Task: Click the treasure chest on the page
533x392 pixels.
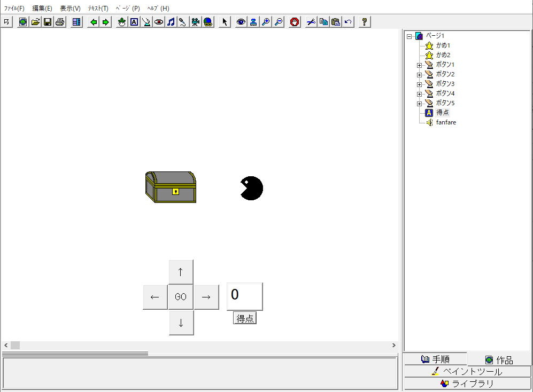Action: (171, 187)
